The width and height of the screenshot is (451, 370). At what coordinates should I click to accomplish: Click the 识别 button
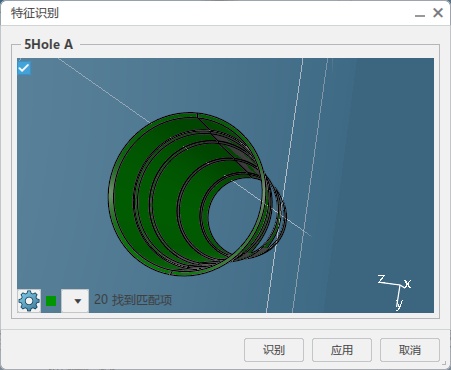click(x=274, y=350)
